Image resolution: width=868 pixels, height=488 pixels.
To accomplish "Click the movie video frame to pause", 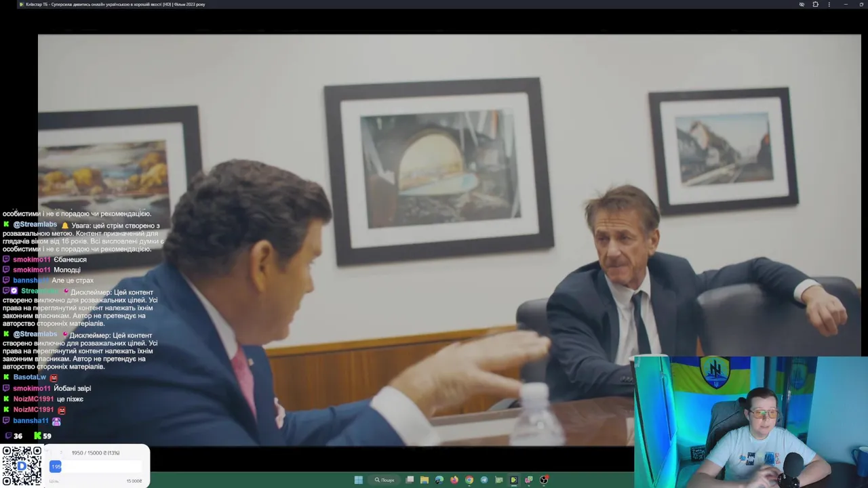I will (x=449, y=241).
